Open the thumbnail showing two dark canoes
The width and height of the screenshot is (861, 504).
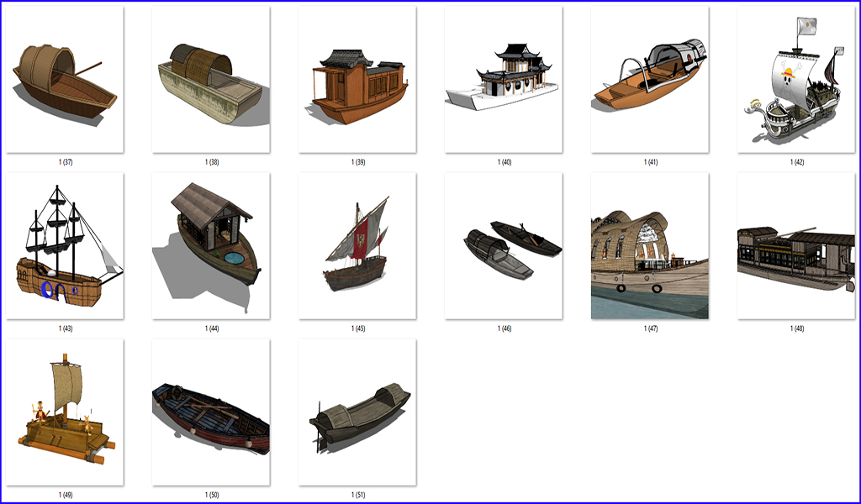[504, 246]
